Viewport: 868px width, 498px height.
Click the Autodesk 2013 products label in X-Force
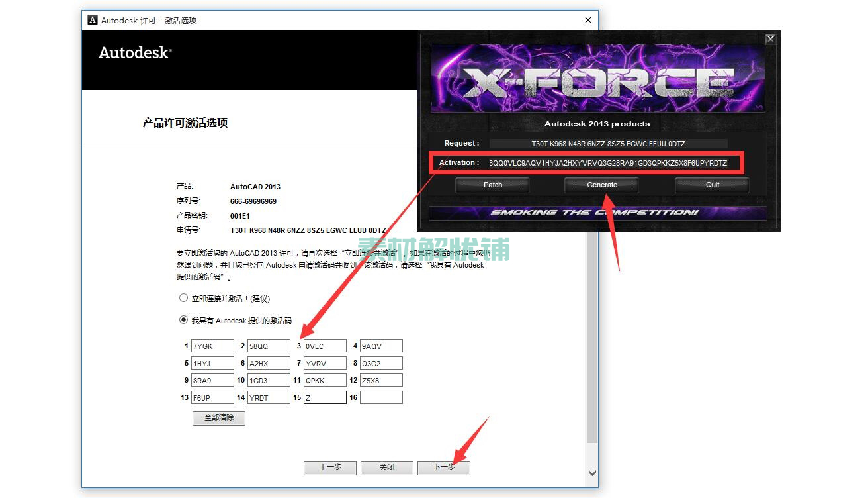(597, 124)
